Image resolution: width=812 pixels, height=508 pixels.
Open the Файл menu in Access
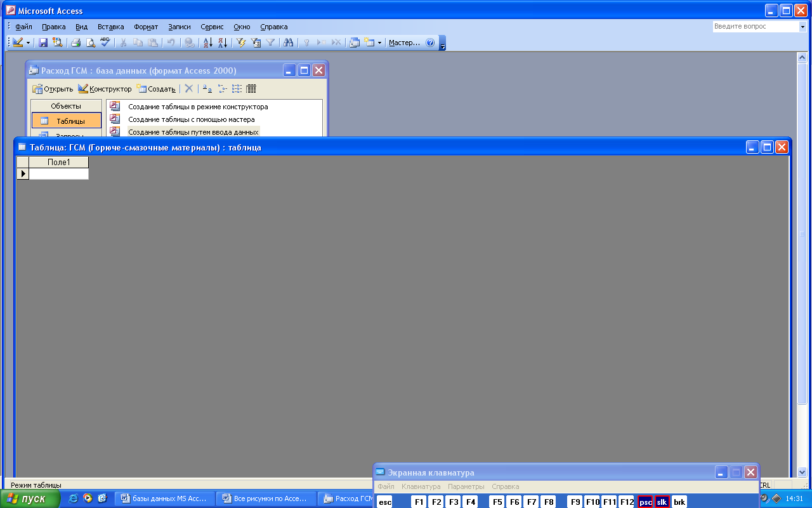(23, 27)
